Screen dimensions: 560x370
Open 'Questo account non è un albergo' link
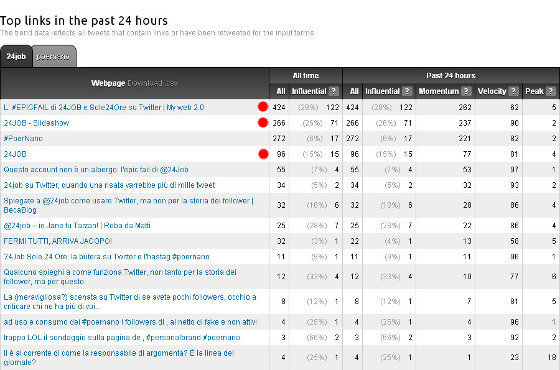tap(96, 170)
